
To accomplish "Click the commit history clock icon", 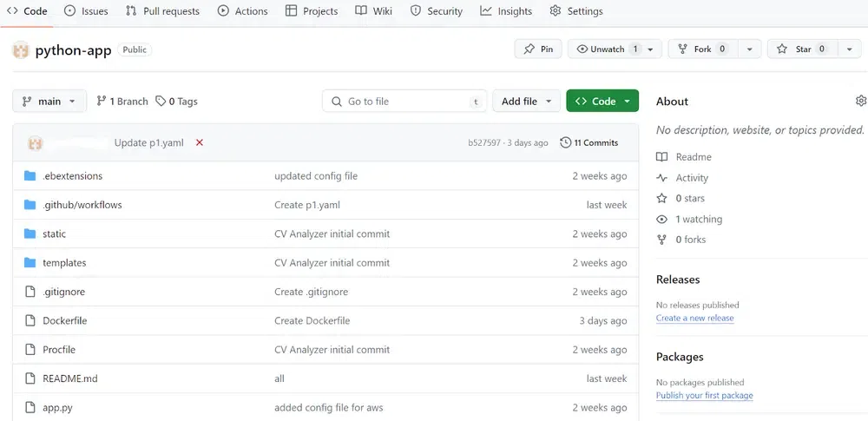I will coord(565,143).
